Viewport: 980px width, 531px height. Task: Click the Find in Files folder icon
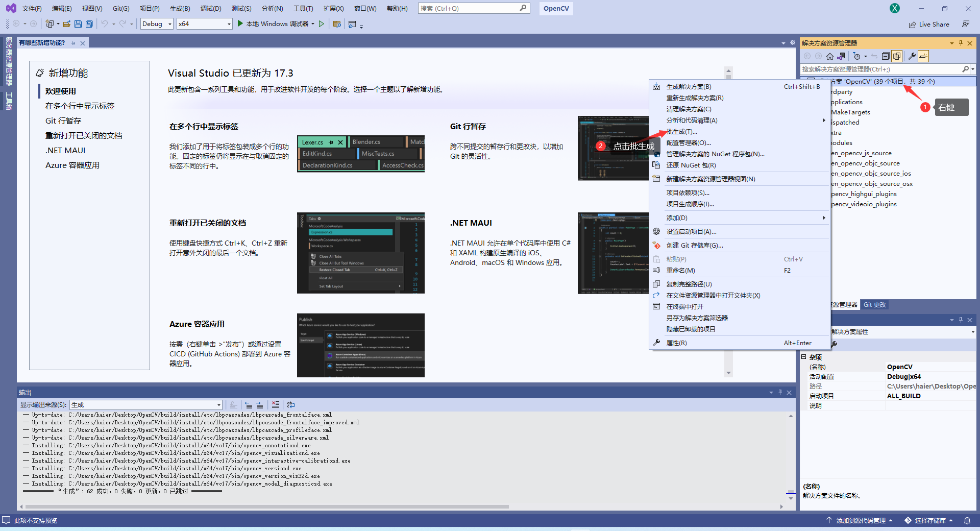(337, 24)
